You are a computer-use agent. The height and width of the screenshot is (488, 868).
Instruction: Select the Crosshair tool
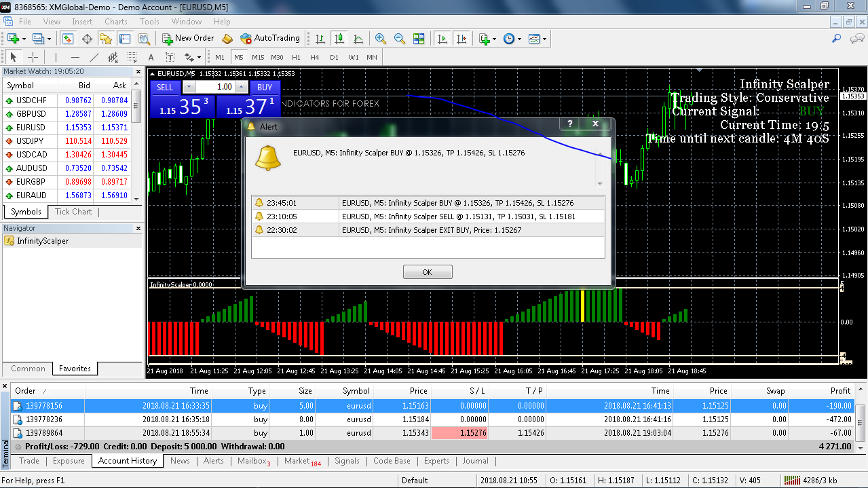(33, 57)
